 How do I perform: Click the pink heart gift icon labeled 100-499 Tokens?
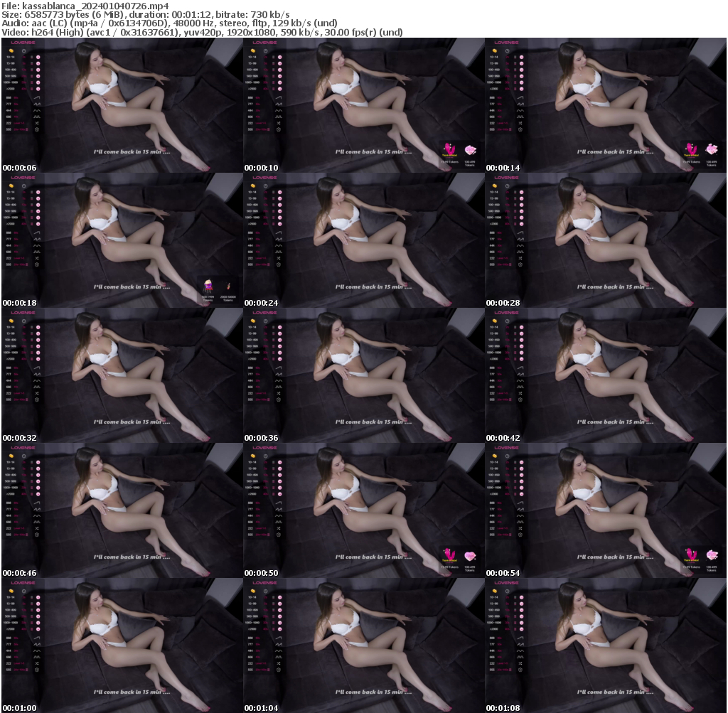(x=471, y=150)
